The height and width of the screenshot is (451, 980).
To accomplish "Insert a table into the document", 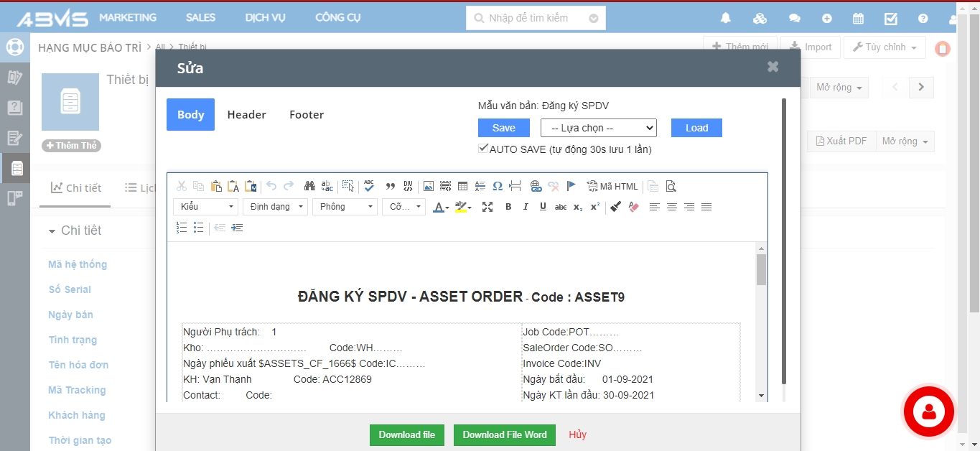I will click(463, 186).
